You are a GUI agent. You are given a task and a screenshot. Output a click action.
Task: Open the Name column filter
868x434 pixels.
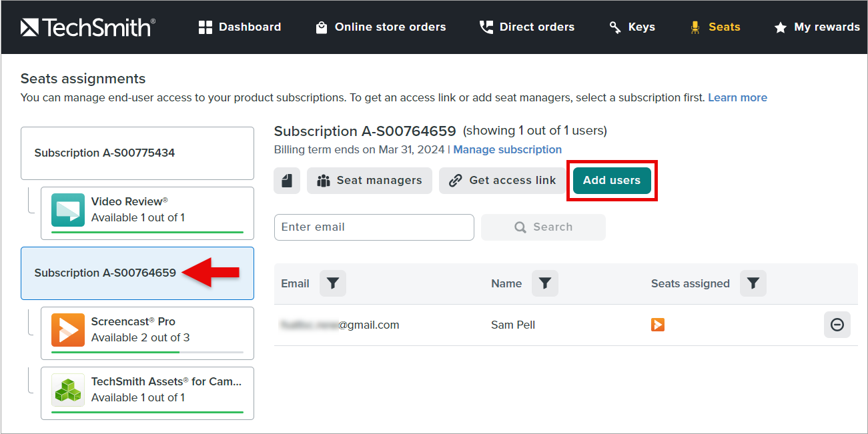point(545,283)
